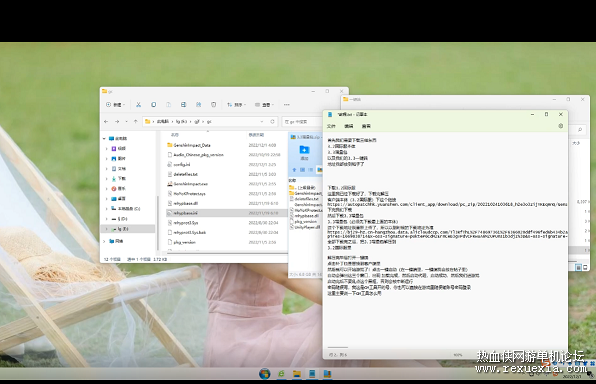
Task: Click the Forward arrow in Explorer navigation
Action: pyautogui.click(x=117, y=122)
